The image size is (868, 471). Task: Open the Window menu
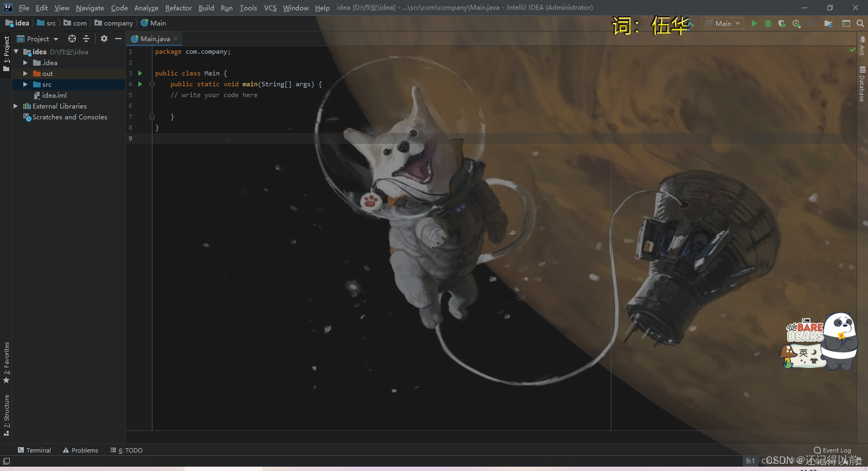pyautogui.click(x=296, y=8)
